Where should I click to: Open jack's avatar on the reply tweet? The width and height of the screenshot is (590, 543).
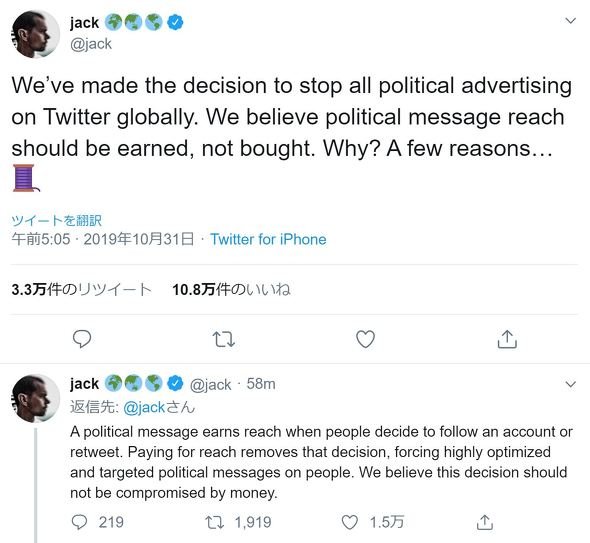tap(35, 398)
